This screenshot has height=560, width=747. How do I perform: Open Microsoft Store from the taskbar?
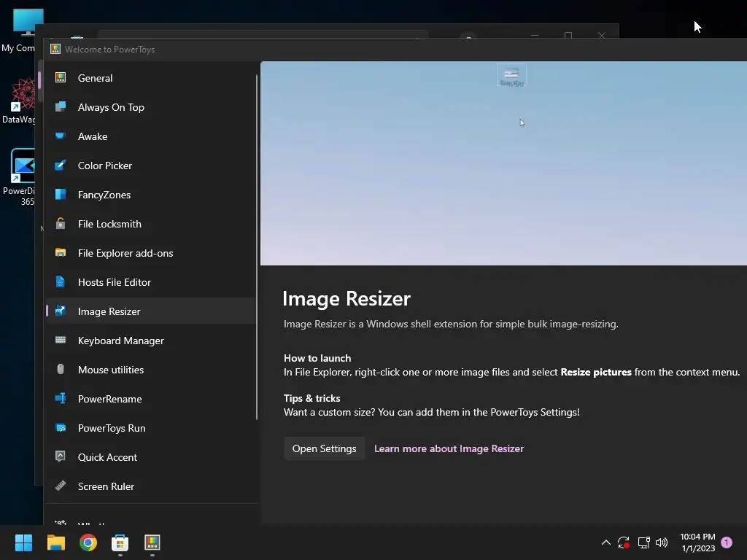click(120, 542)
